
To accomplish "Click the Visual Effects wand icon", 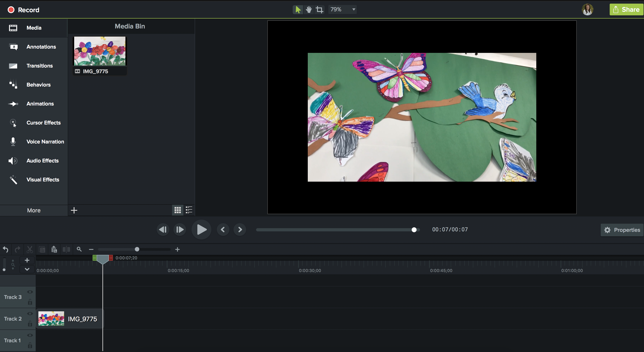I will pyautogui.click(x=13, y=180).
